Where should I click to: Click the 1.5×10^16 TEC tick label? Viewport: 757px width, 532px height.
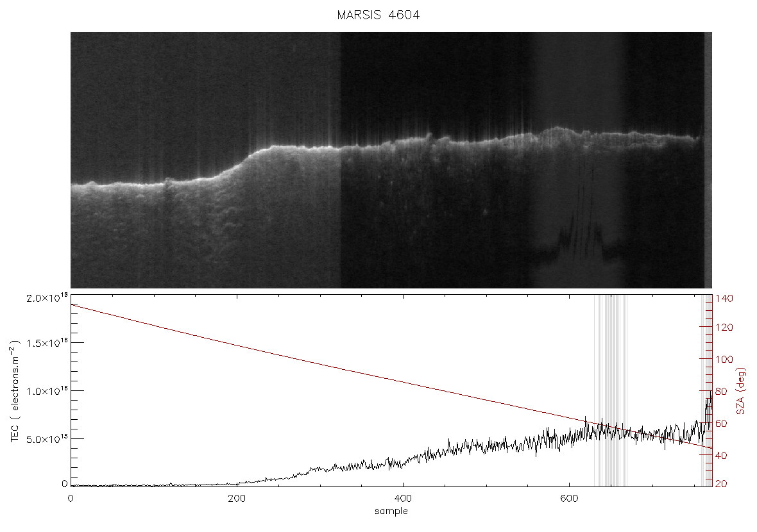[47, 343]
